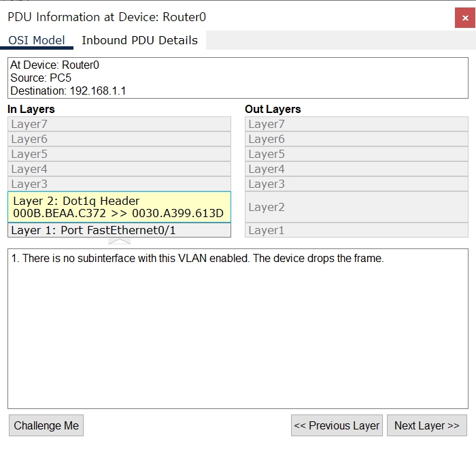Collapse panel using arrow below In Layers

click(x=119, y=242)
